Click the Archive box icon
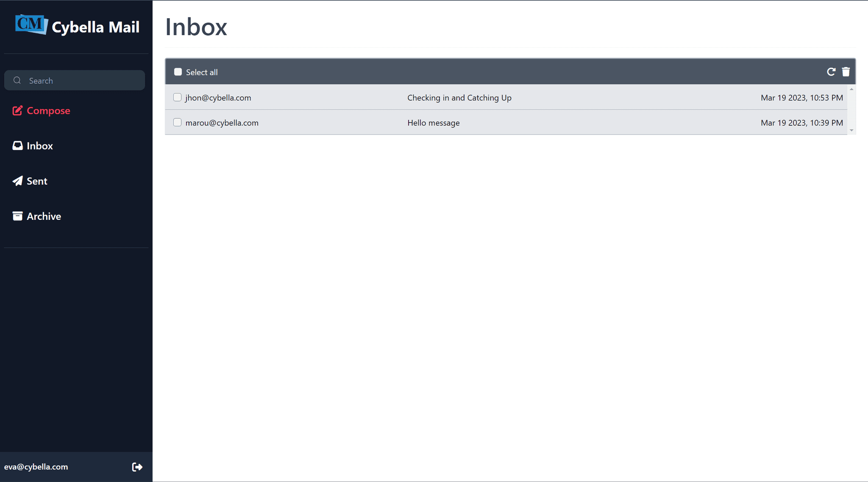 (x=17, y=216)
